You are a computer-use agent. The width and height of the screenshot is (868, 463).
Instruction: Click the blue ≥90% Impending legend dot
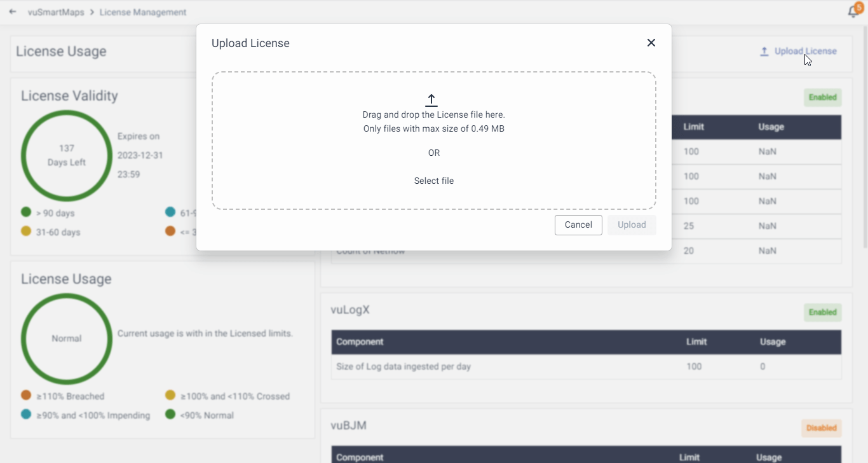[x=26, y=415]
